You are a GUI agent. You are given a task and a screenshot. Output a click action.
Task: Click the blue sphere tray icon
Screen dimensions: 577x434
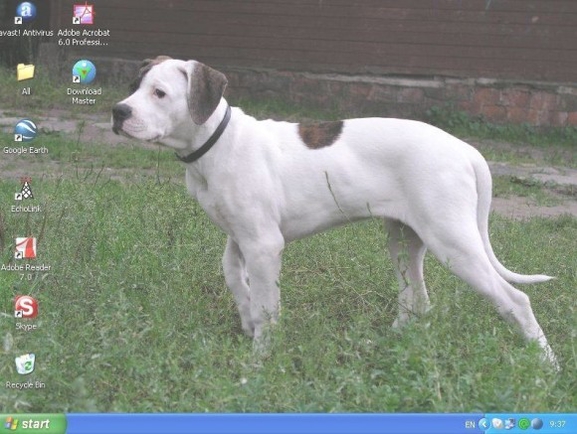(x=537, y=424)
